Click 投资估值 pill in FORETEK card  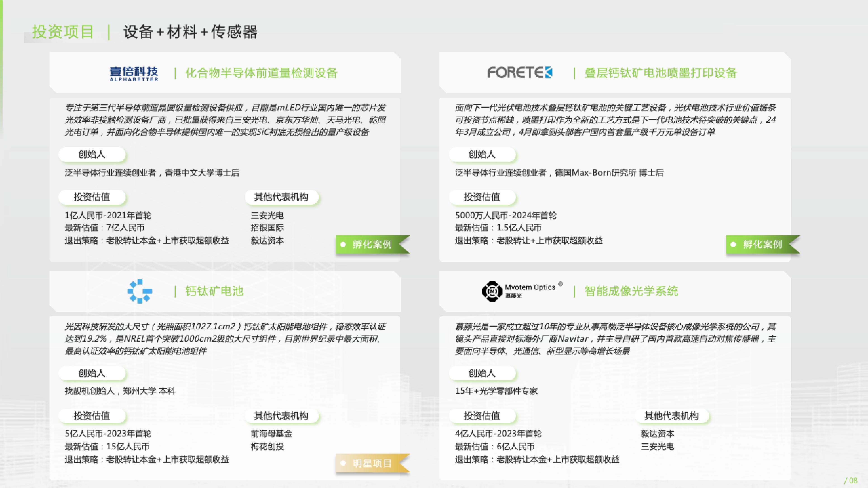click(x=482, y=197)
